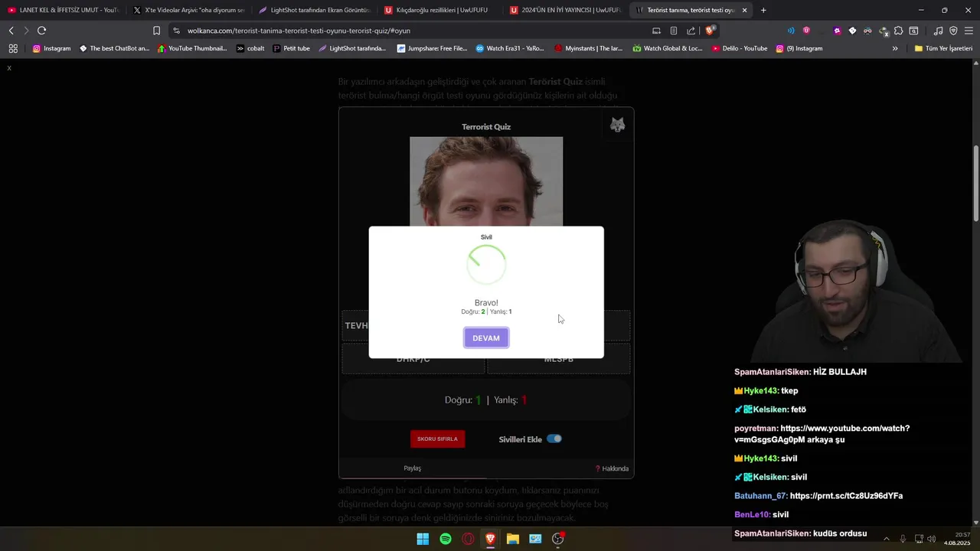The height and width of the screenshot is (551, 980).
Task: Switch to X'te Videolar Arşivi tab
Action: click(188, 10)
